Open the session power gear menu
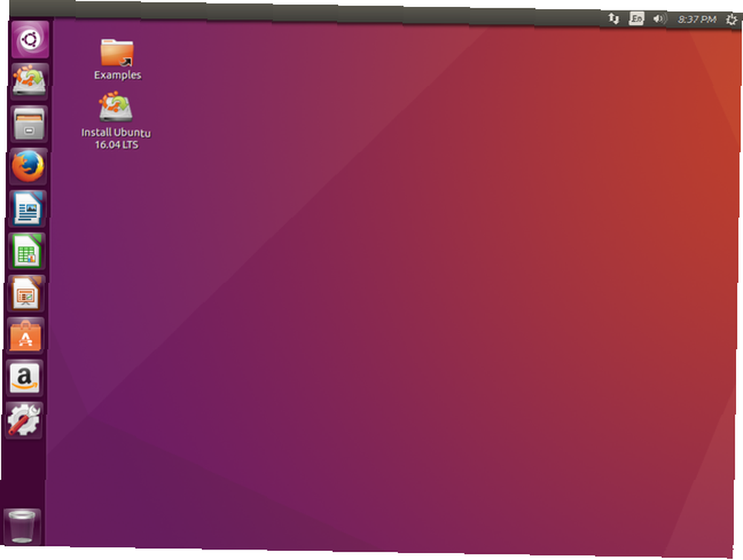The height and width of the screenshot is (560, 743). pos(732,19)
